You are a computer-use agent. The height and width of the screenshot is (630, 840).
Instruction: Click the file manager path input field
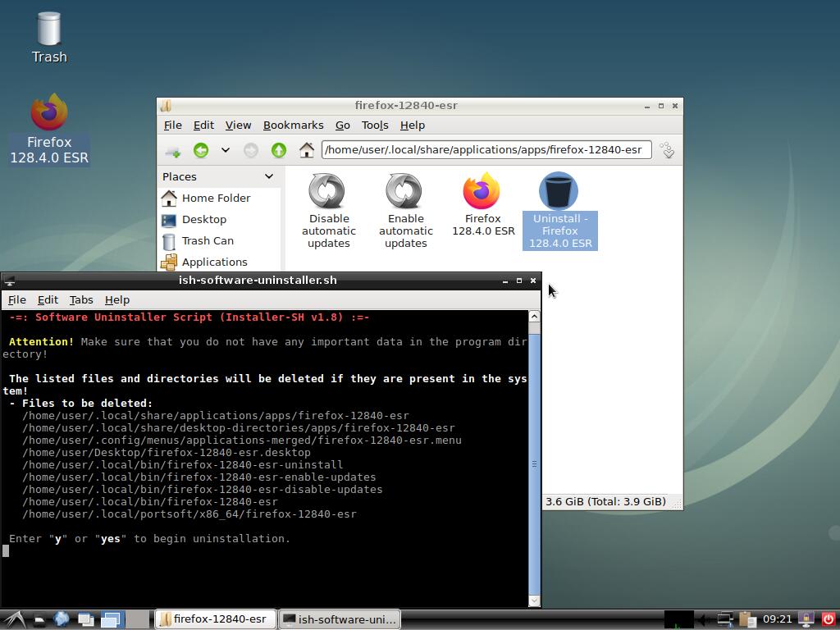[x=486, y=150]
